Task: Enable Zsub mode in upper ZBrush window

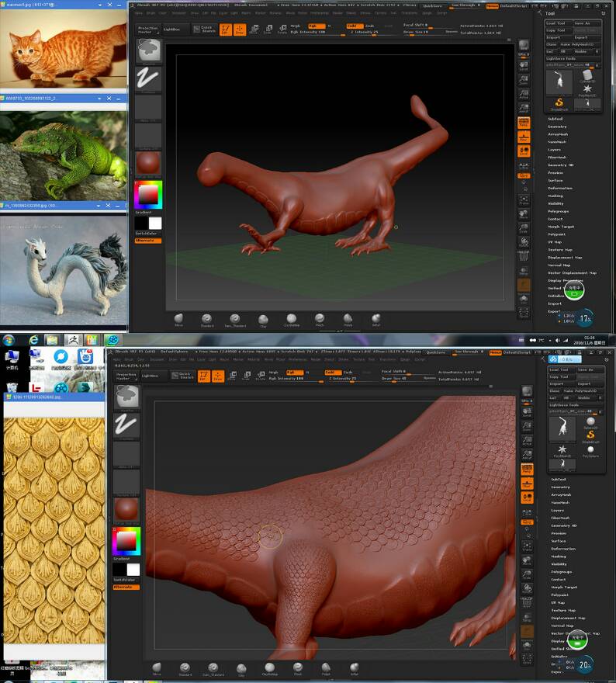Action: [x=370, y=26]
